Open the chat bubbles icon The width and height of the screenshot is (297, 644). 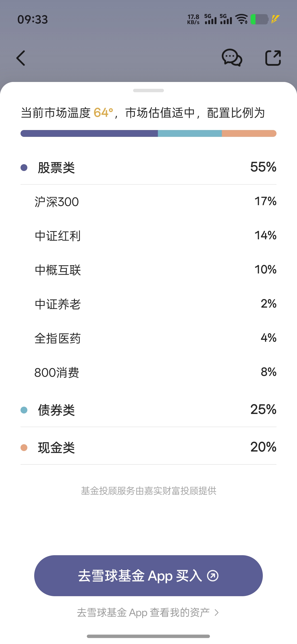tap(232, 58)
